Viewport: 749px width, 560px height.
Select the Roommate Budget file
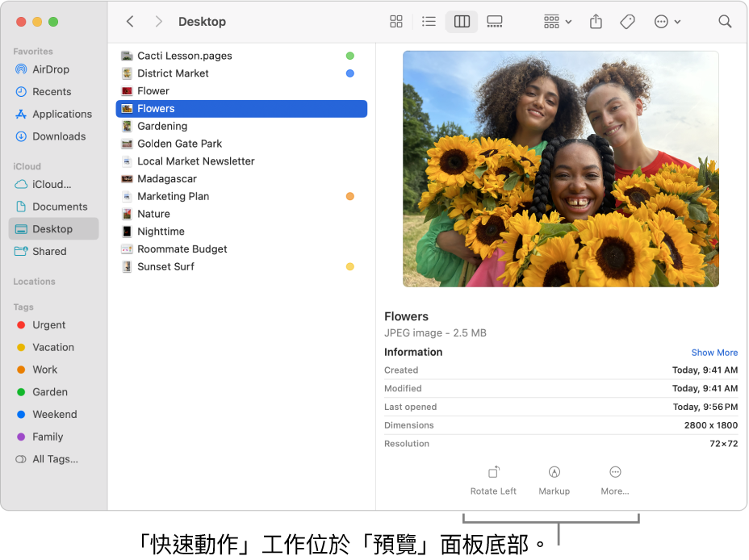coord(241,249)
